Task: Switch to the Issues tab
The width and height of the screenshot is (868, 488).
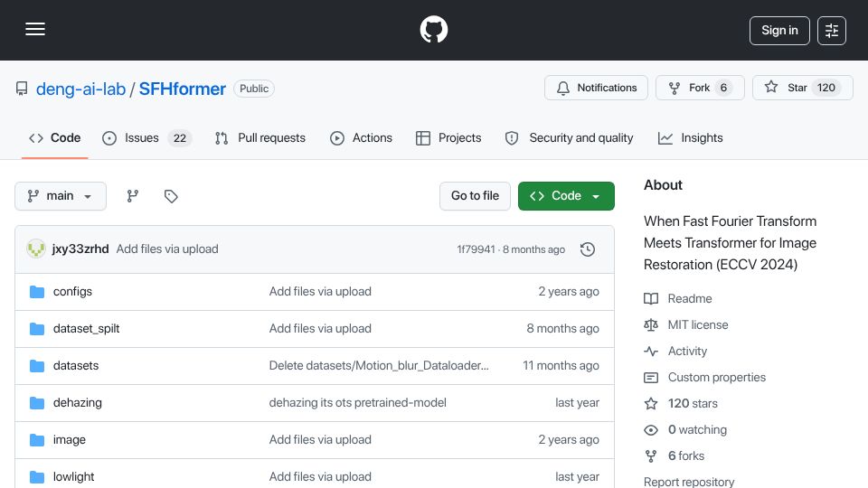Action: tap(147, 137)
